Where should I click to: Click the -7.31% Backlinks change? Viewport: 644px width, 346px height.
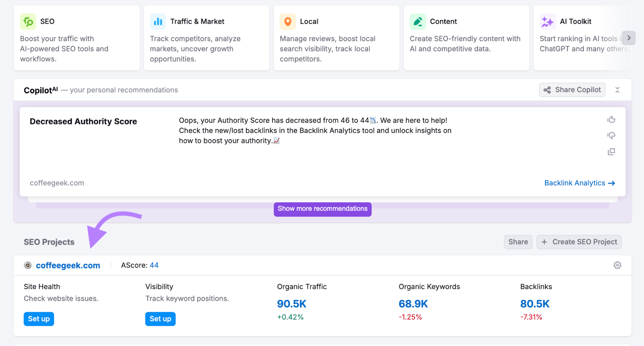click(x=531, y=317)
